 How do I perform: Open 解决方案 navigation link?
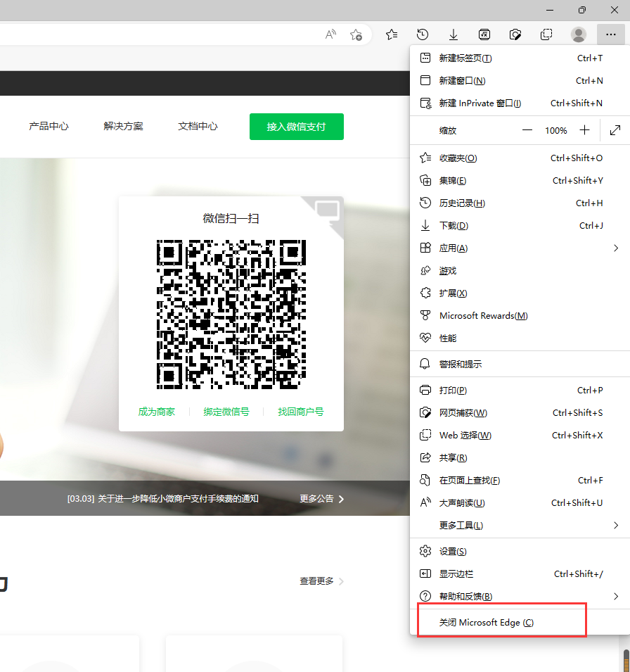[x=123, y=127]
